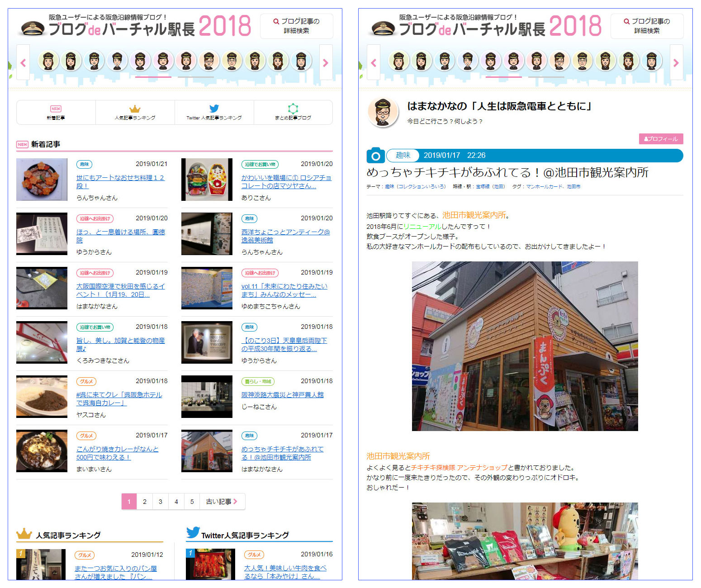Show next bloggers in the article page avatar carousel
Screen dimensions: 701x588
tap(676, 62)
